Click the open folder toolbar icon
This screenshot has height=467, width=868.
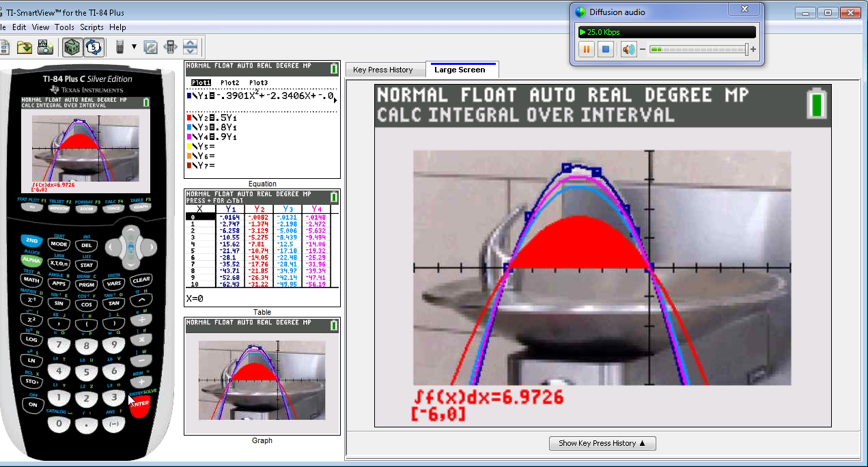point(25,47)
